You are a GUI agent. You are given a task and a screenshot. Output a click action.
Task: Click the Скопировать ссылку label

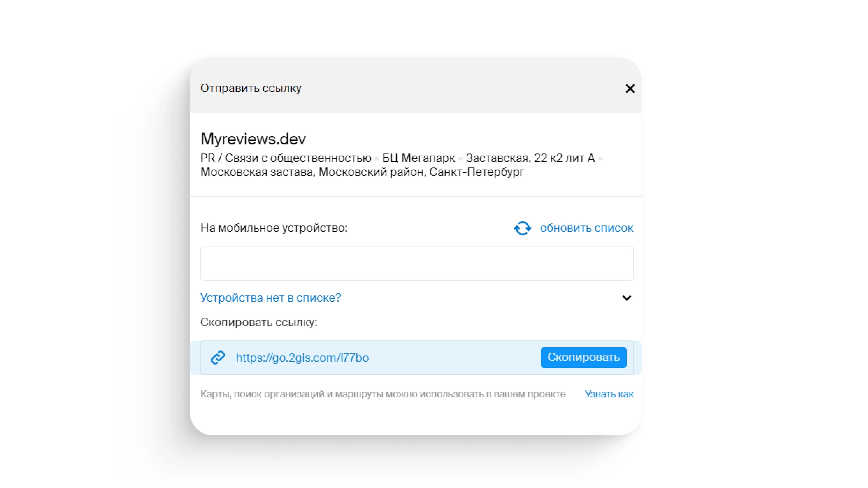point(259,322)
